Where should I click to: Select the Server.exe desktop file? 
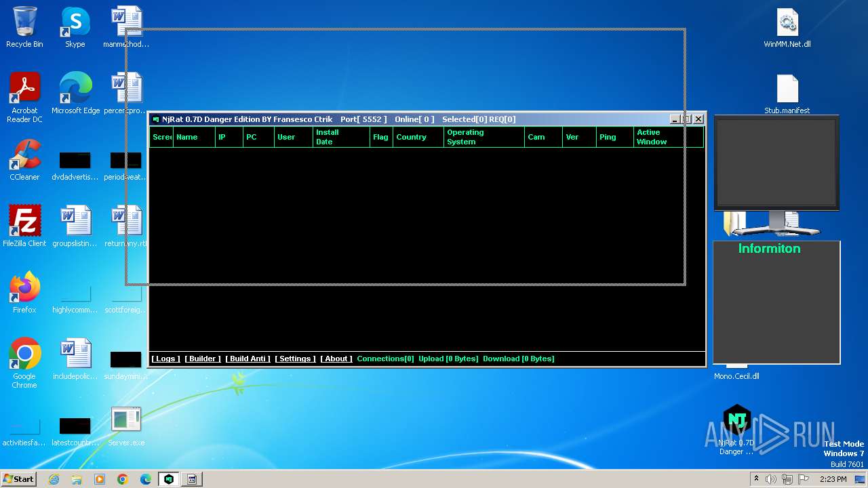coord(126,427)
